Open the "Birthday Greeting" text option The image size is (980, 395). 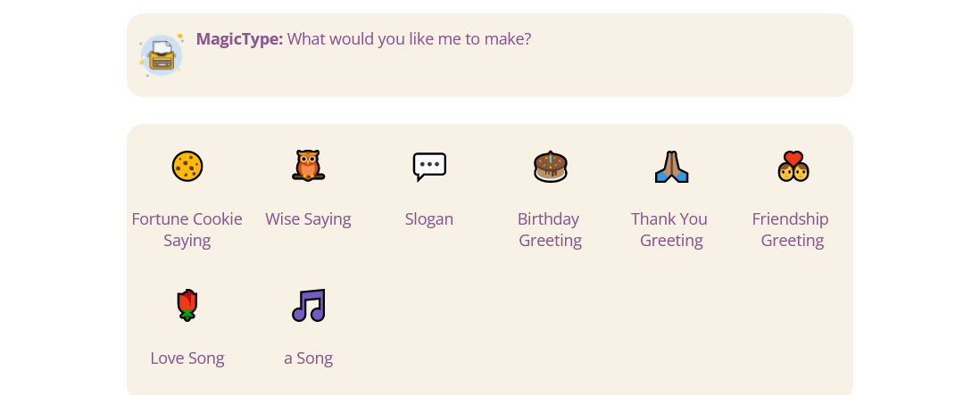(550, 229)
